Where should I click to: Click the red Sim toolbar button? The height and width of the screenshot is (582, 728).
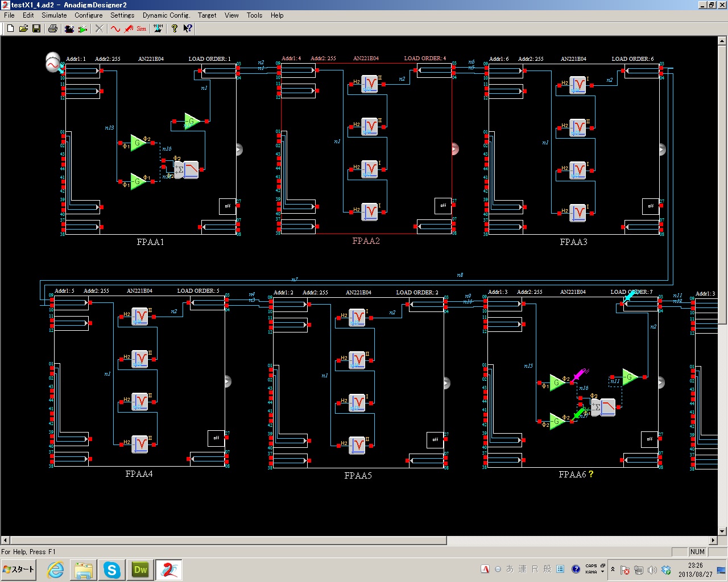pyautogui.click(x=141, y=28)
